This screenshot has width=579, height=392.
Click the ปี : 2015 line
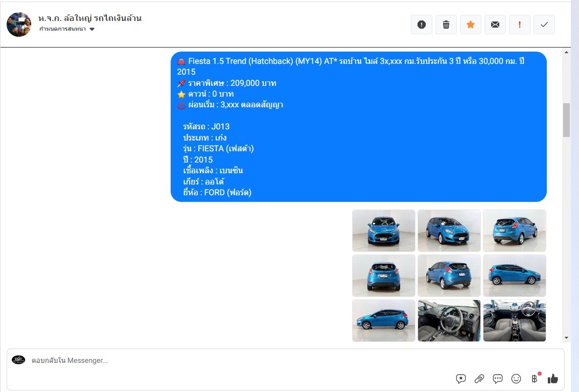tap(198, 159)
